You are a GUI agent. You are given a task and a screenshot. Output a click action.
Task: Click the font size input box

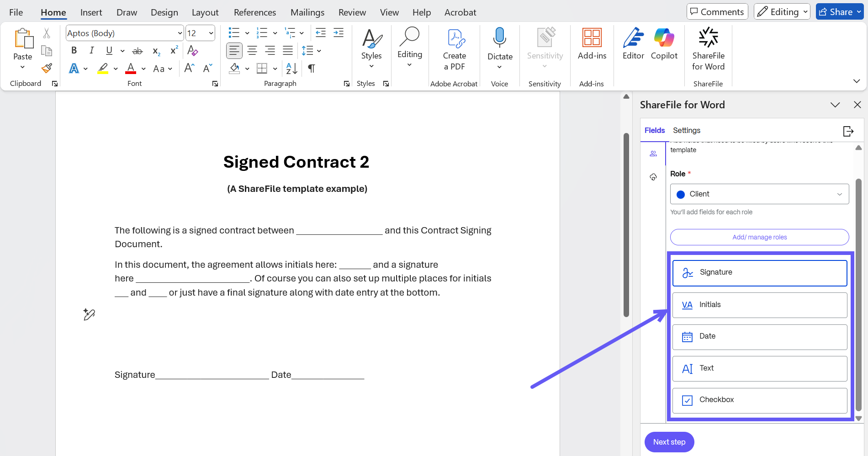196,33
